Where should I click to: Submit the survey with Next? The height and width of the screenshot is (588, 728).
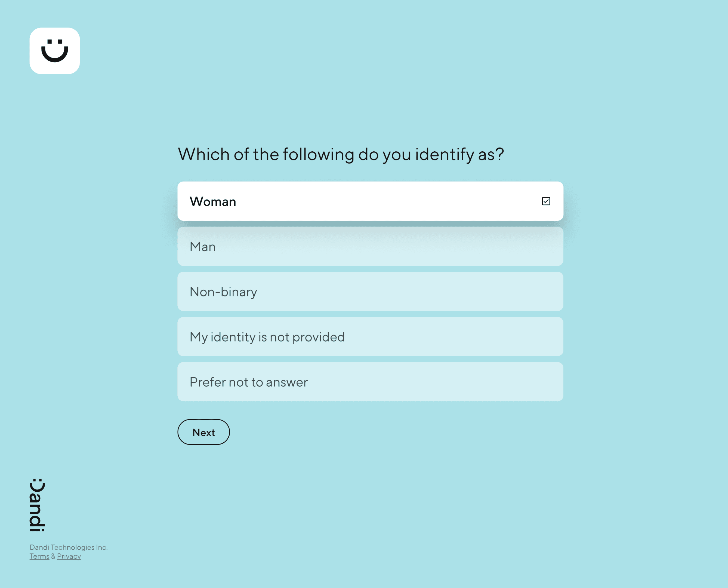click(x=203, y=432)
